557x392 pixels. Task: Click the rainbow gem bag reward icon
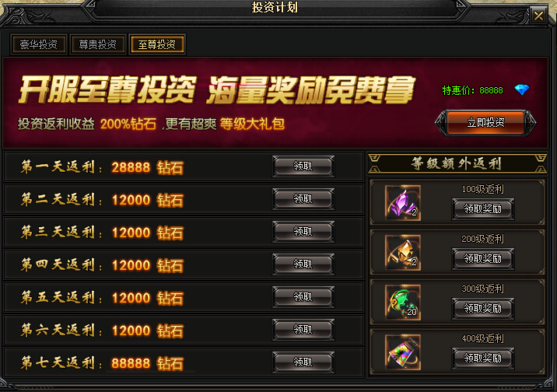[403, 352]
